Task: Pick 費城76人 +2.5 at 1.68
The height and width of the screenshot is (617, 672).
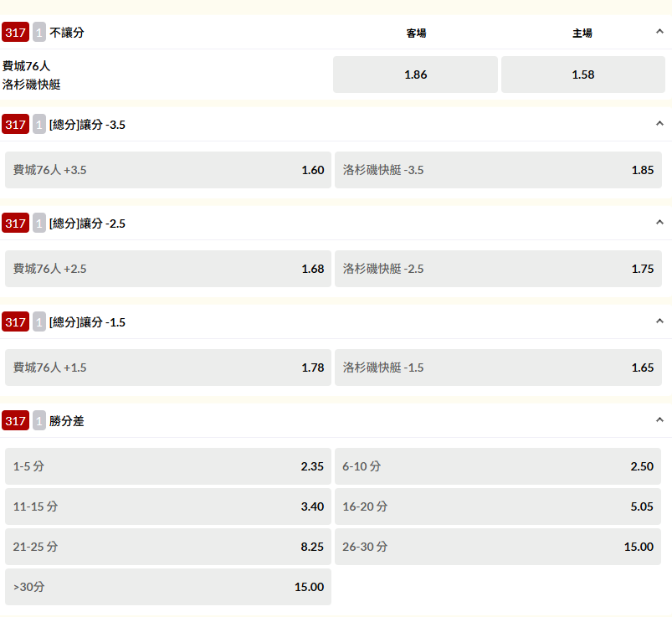Action: coord(168,269)
